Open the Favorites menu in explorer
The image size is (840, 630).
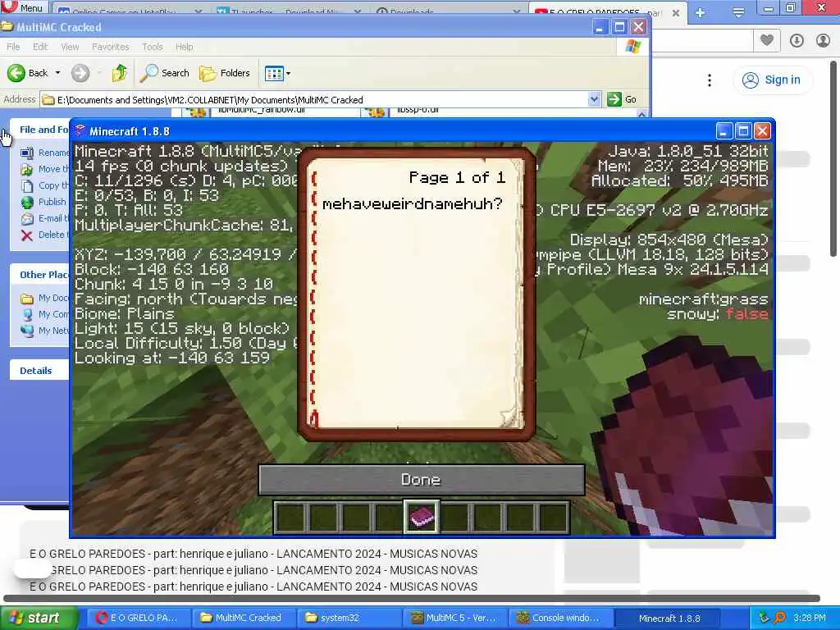(111, 47)
